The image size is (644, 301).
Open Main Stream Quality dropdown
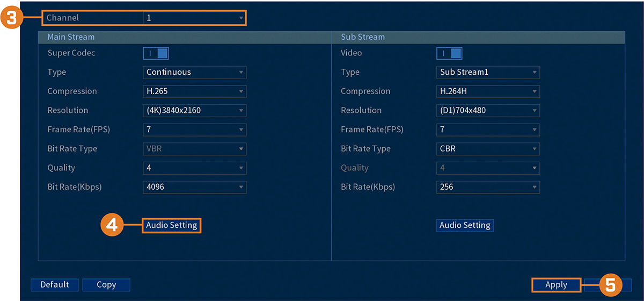(195, 168)
